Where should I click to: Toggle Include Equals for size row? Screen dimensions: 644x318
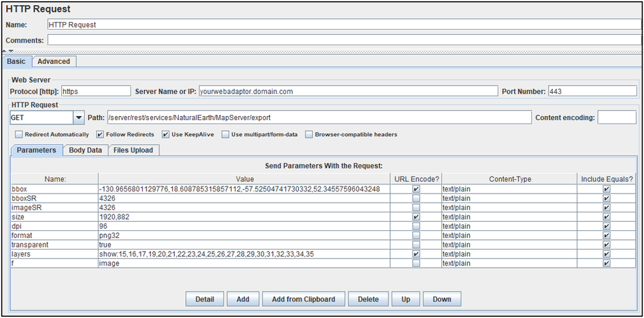point(607,217)
